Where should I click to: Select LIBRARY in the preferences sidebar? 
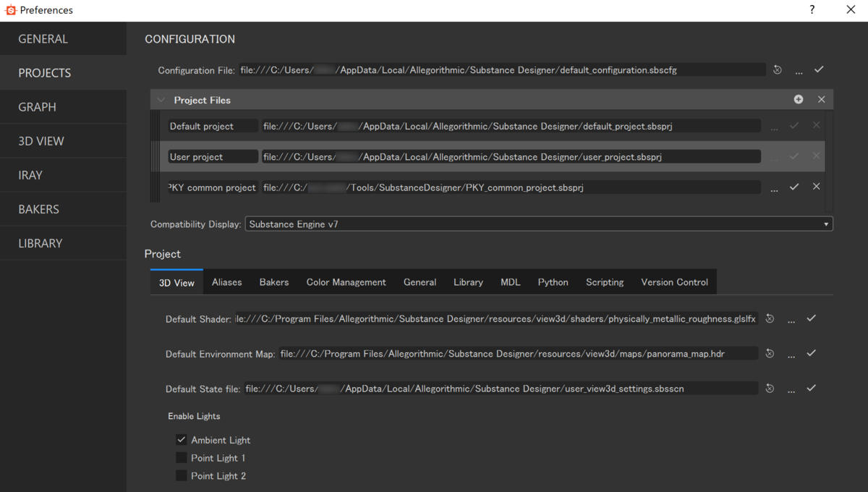[63, 243]
